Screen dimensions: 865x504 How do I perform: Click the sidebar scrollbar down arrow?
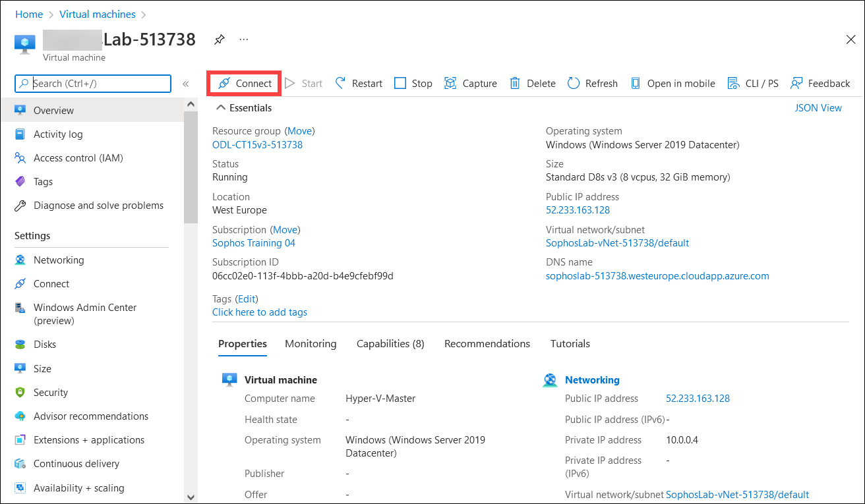pyautogui.click(x=191, y=497)
